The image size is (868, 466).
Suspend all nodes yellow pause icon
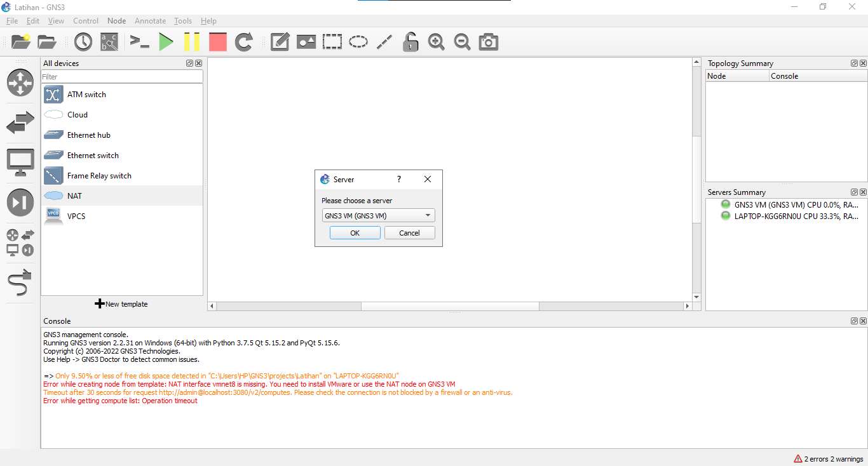191,42
